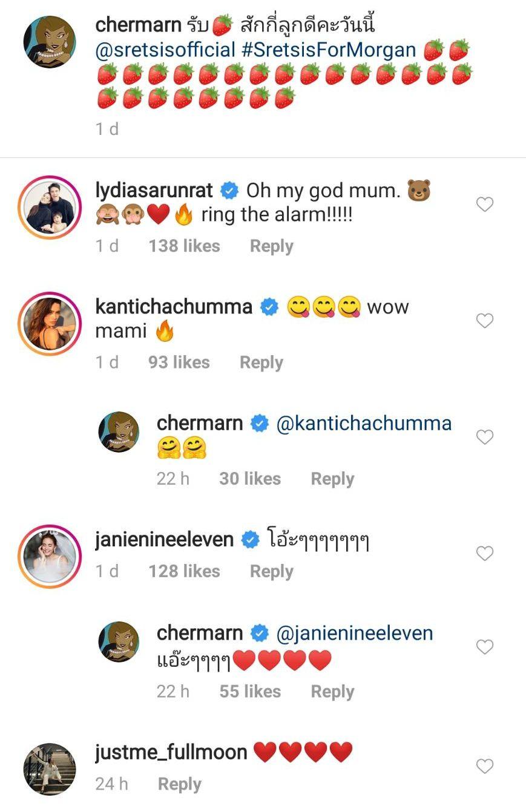Open chermarn's avatar at the caption

[50, 42]
